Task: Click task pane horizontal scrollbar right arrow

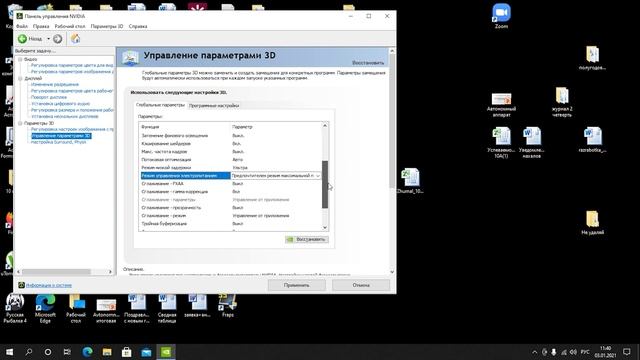Action: pyautogui.click(x=110, y=271)
